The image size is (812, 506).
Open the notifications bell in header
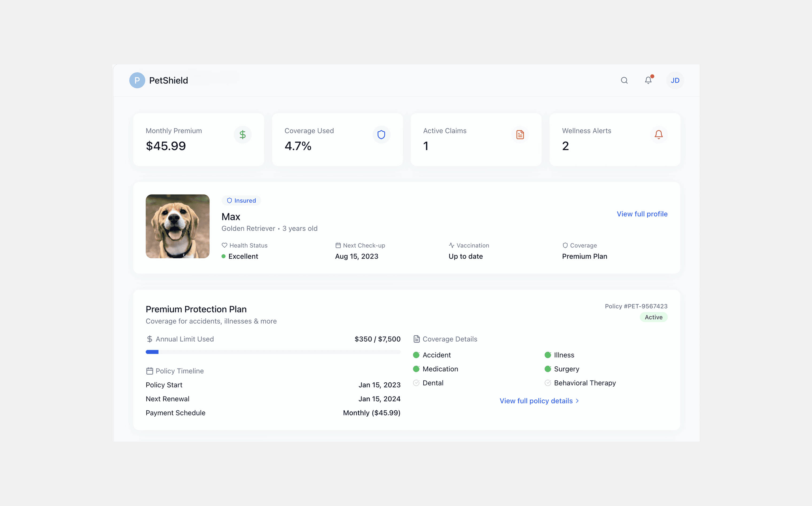pyautogui.click(x=648, y=80)
